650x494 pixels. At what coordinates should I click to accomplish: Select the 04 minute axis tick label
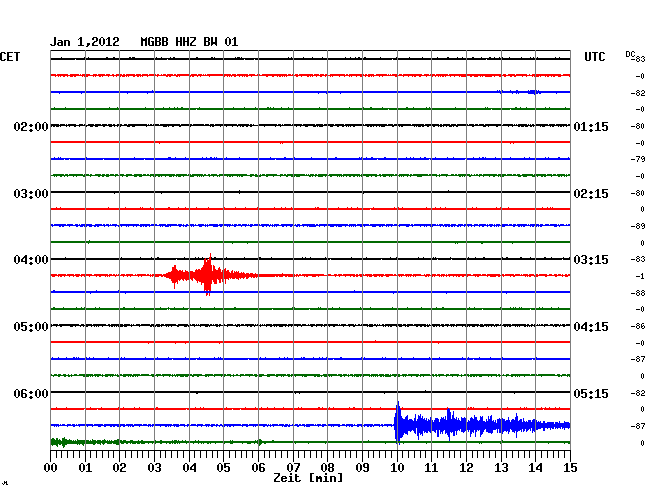(x=189, y=468)
